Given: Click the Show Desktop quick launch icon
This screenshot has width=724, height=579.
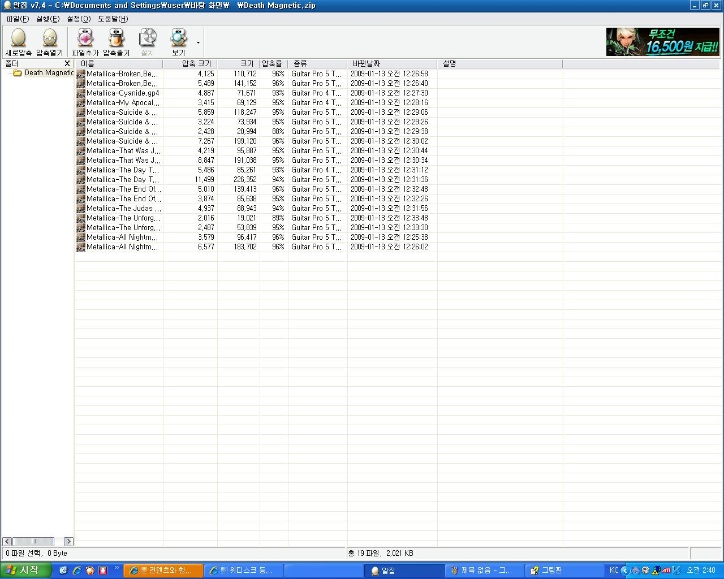Looking at the screenshot, I should [63, 571].
